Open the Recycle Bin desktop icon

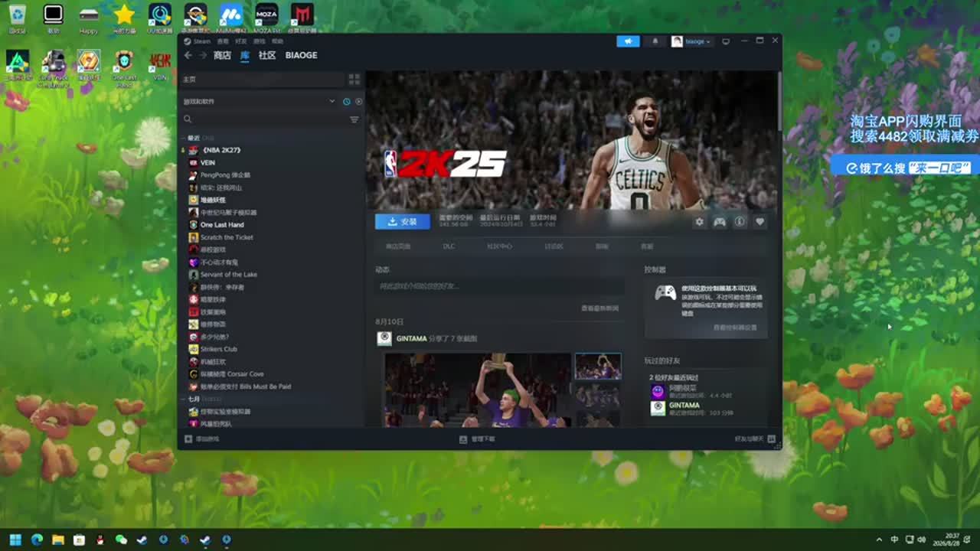pyautogui.click(x=17, y=18)
